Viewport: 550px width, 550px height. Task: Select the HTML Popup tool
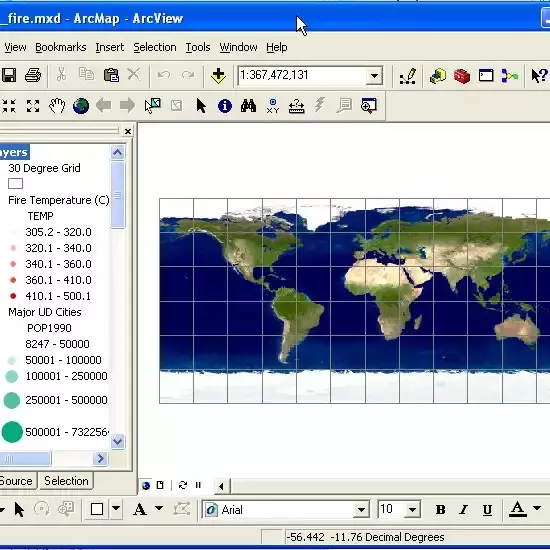[x=344, y=105]
